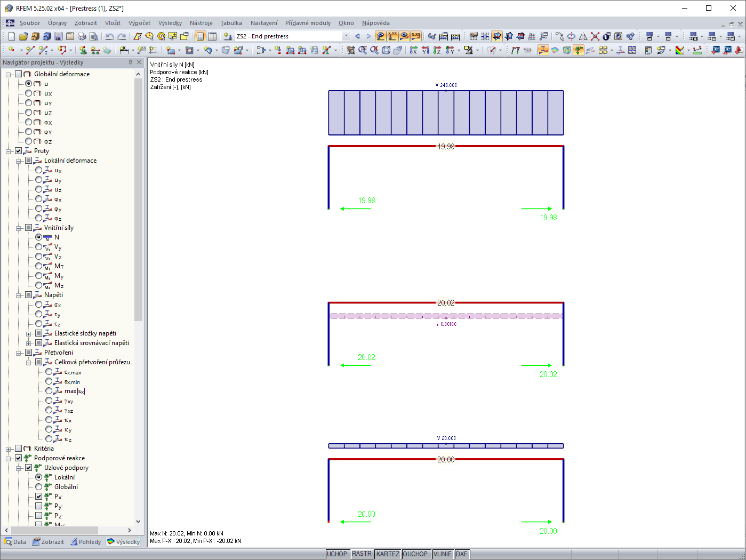Click the Save icon in toolbar
Screen dimensions: 746x560
pyautogui.click(x=59, y=36)
